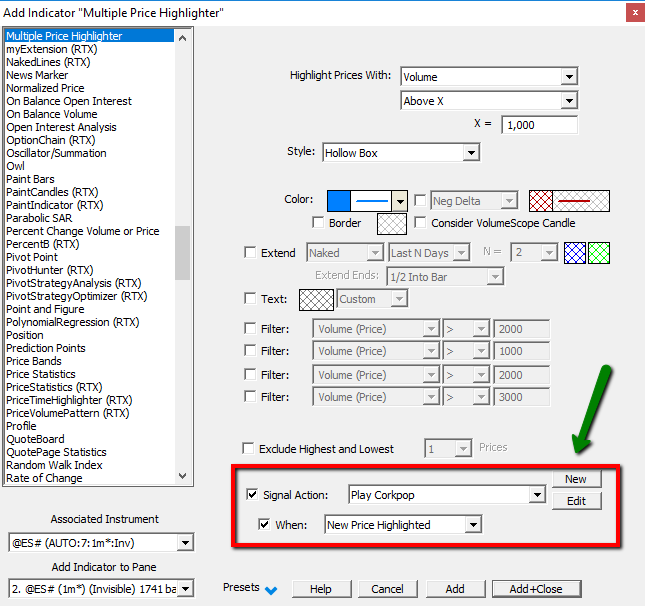Click the Border color swatch
The height and width of the screenshot is (606, 645).
point(392,224)
